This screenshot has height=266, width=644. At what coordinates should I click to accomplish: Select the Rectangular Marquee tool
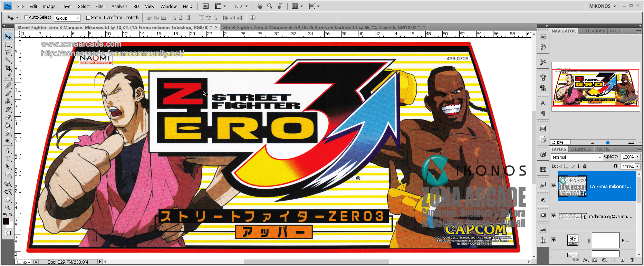[8, 45]
